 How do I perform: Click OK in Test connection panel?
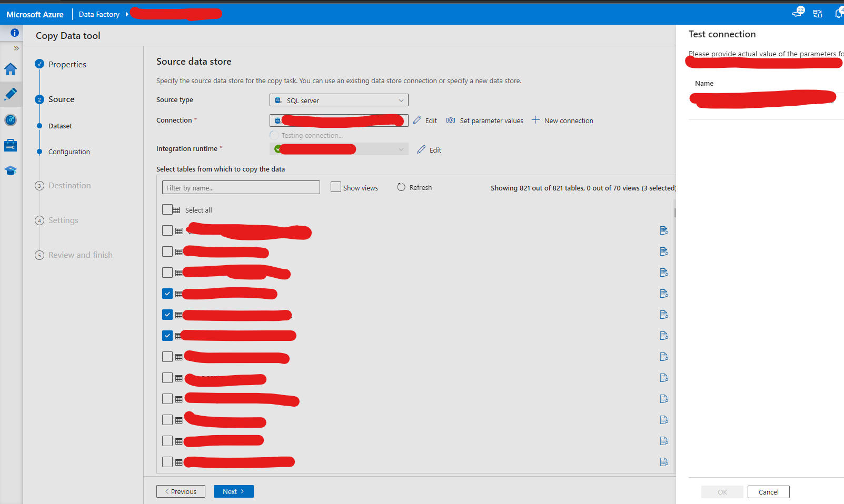coord(722,492)
